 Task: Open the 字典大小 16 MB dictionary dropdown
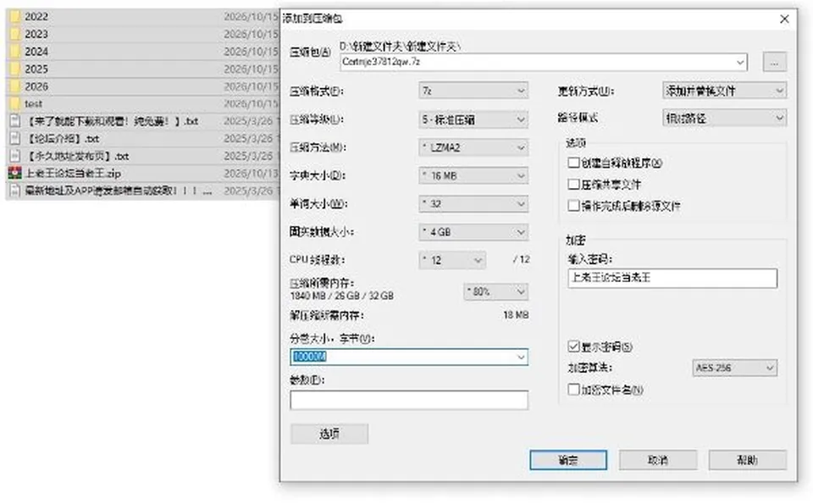tap(473, 176)
